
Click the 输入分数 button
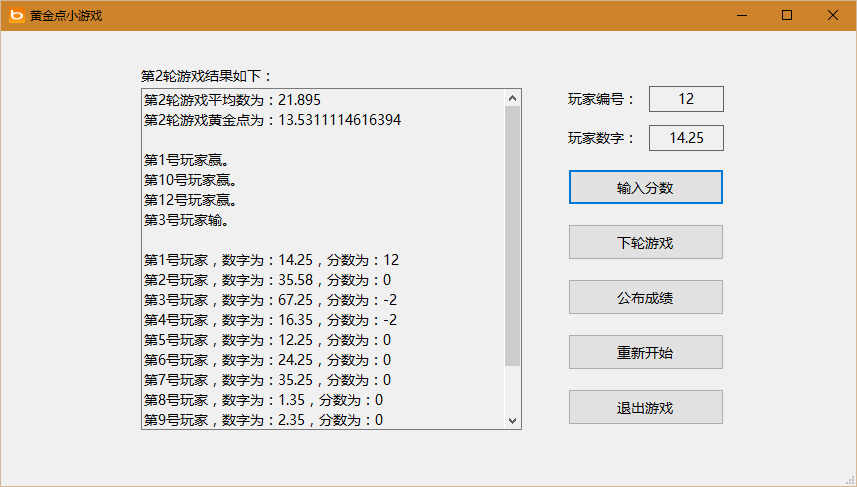[645, 187]
